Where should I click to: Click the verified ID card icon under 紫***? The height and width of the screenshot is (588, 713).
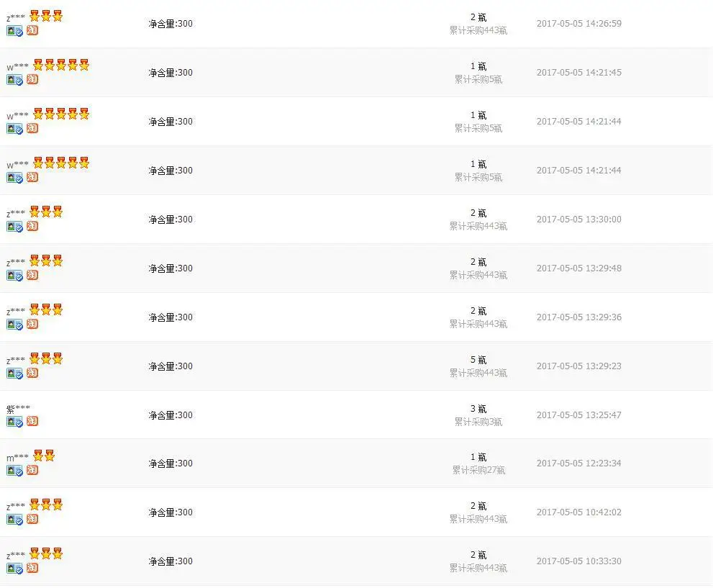point(14,422)
